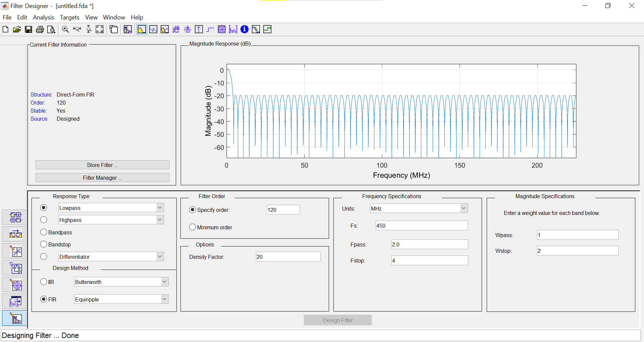
Task: Click the blue Filter Information icon
Action: (x=245, y=30)
